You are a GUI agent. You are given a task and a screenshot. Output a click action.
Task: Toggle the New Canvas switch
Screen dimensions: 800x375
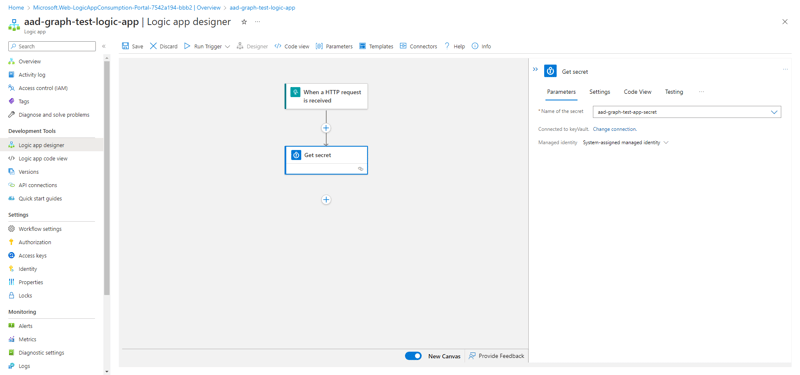point(413,356)
